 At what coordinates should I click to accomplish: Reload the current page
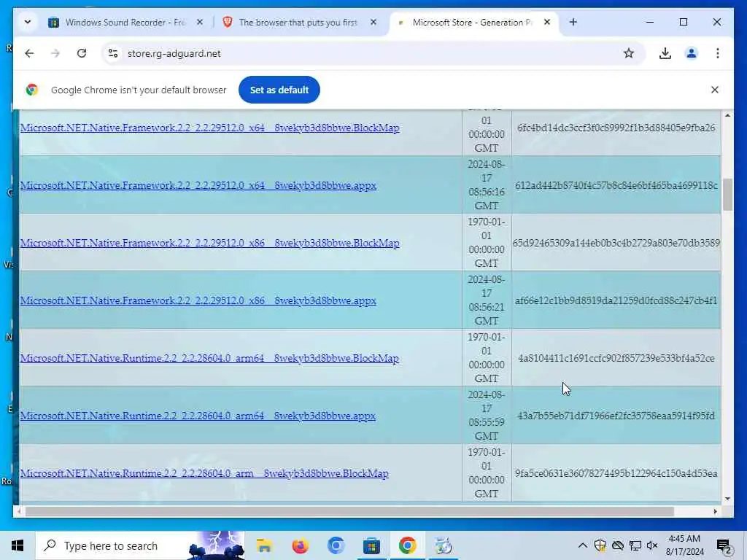pos(82,53)
